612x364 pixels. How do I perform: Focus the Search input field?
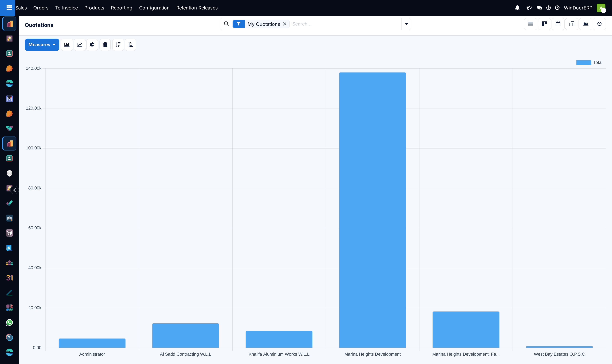tap(346, 24)
